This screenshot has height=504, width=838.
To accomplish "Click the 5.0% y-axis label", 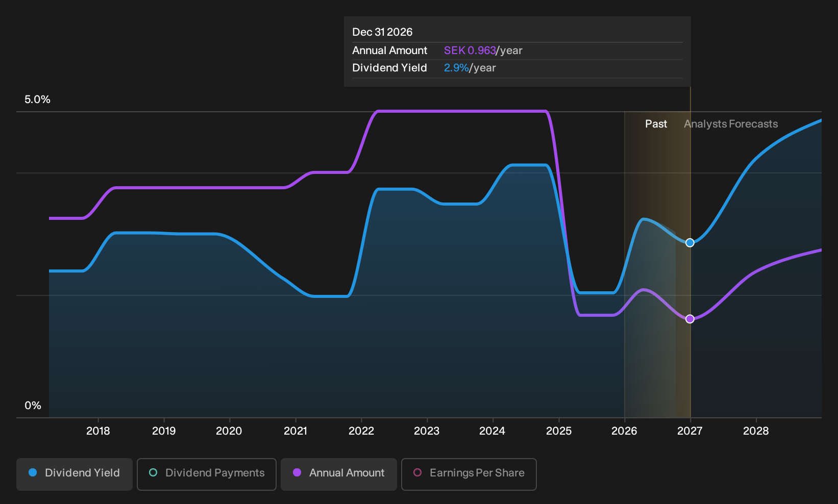I will pos(37,99).
